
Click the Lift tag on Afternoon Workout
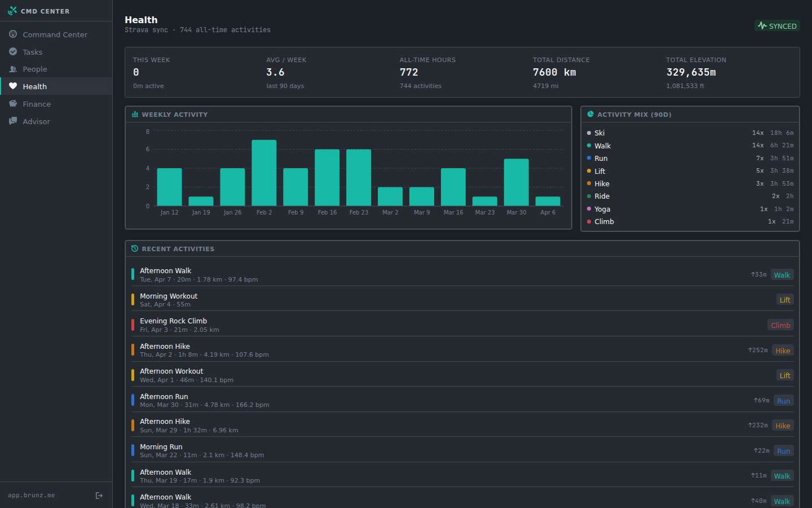[x=785, y=375]
